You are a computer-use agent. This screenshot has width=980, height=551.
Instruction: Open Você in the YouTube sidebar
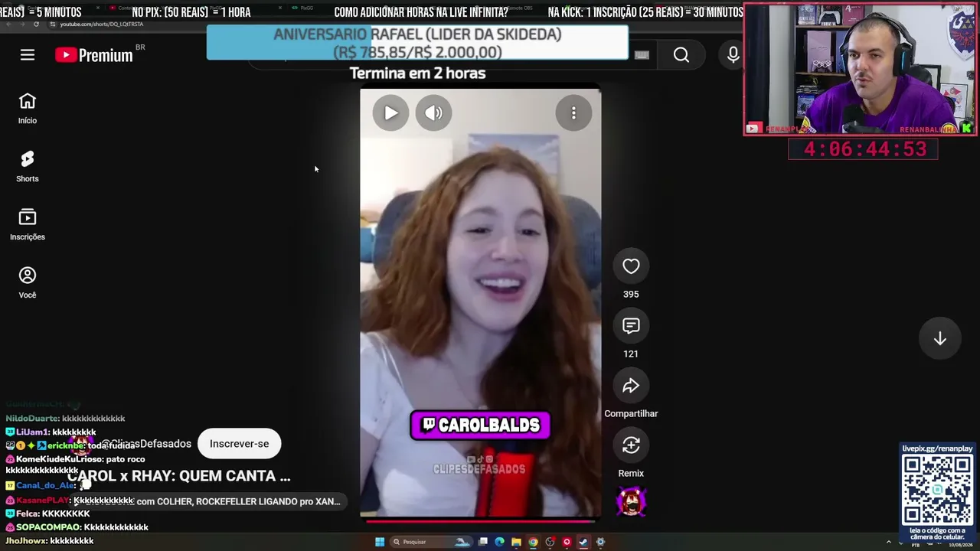point(28,283)
